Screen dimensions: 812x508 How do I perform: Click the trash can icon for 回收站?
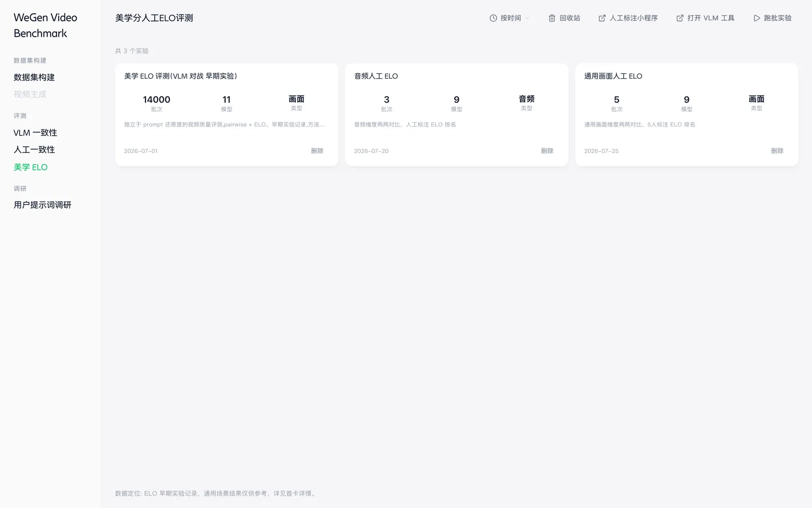point(552,18)
